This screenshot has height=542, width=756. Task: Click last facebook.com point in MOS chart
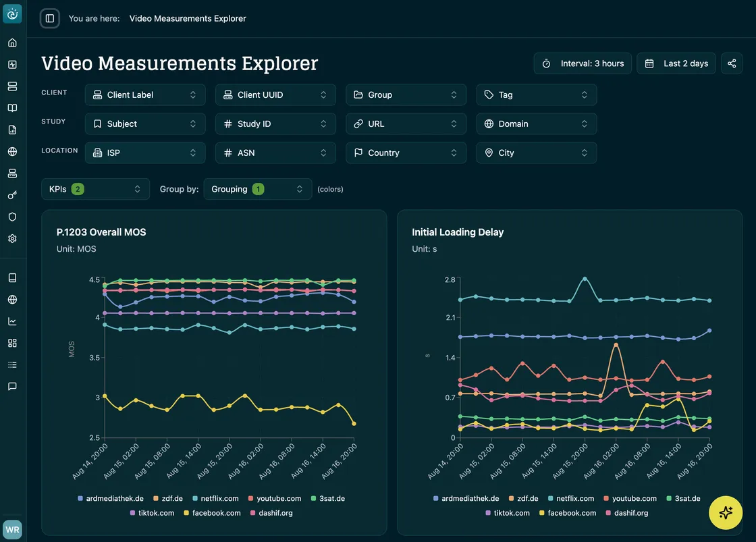(x=354, y=423)
